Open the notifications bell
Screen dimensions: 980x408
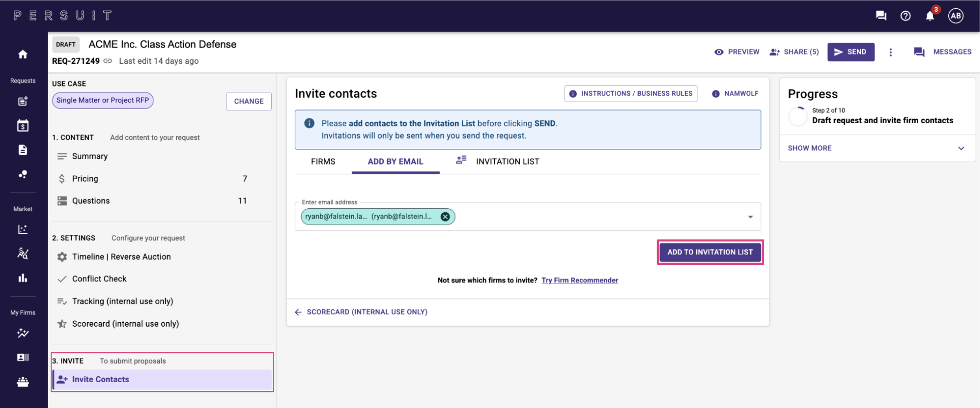pos(930,16)
